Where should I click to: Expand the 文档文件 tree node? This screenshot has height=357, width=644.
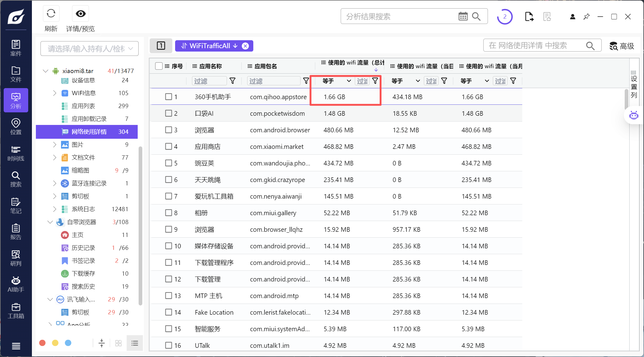pyautogui.click(x=55, y=157)
